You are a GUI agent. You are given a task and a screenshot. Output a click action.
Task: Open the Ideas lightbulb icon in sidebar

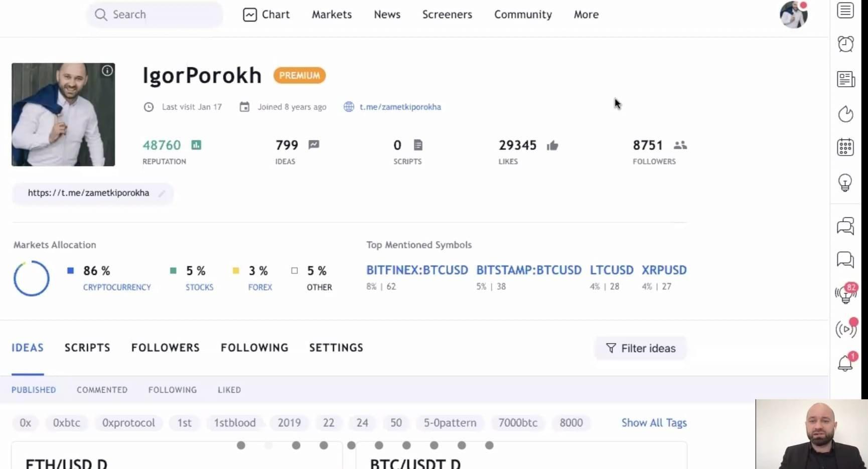click(x=845, y=183)
